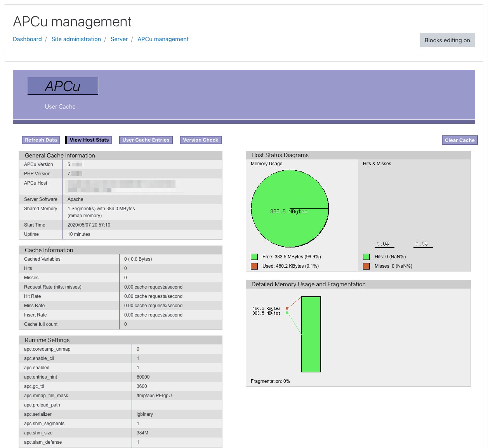488x448 pixels.
Task: Click green Free memory legend swatch
Action: point(254,257)
